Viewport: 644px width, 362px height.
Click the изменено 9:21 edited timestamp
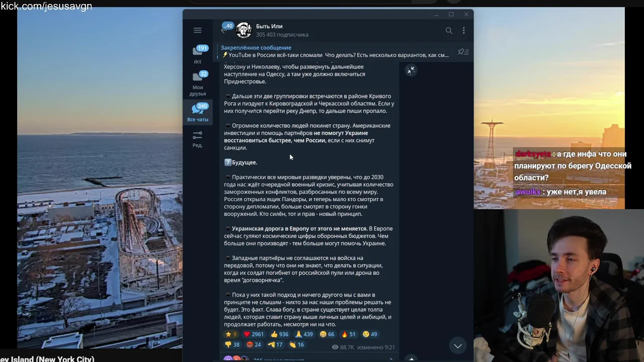point(376,347)
